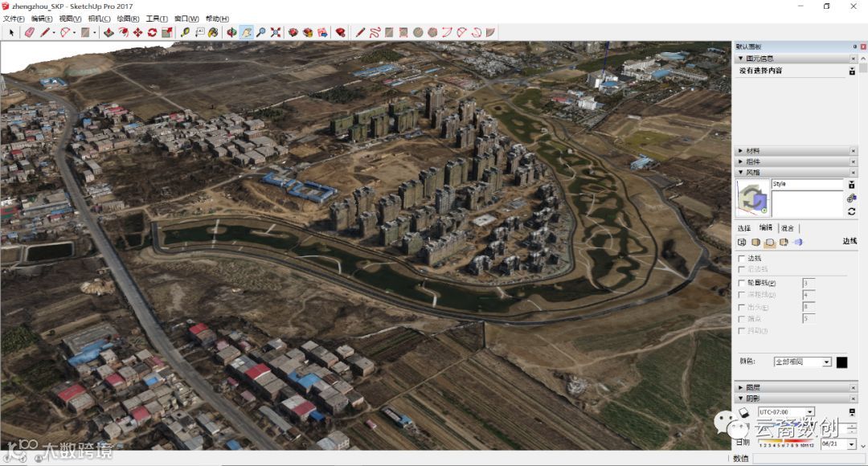Open the 文件(F) menu
Image resolution: width=868 pixels, height=466 pixels.
coord(14,18)
